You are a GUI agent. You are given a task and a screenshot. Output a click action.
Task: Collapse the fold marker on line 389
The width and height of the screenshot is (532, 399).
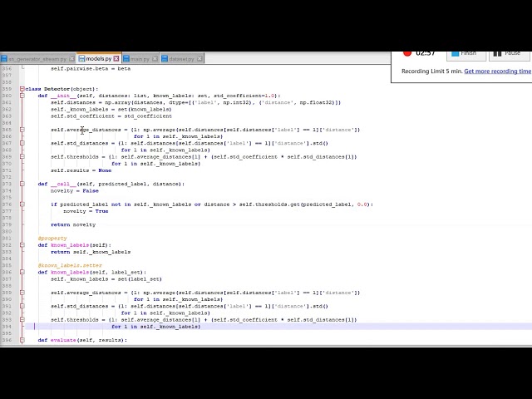pyautogui.click(x=22, y=293)
